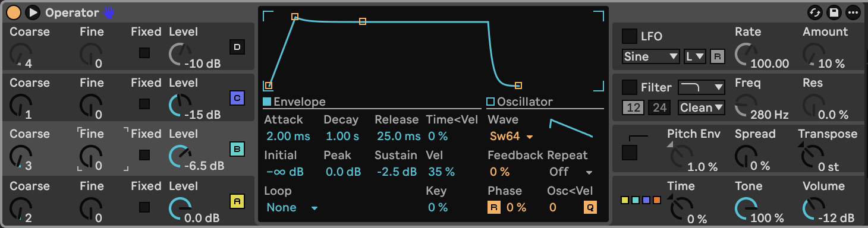The image size is (868, 228).
Task: Open the Repeat Off dropdown
Action: click(x=571, y=172)
